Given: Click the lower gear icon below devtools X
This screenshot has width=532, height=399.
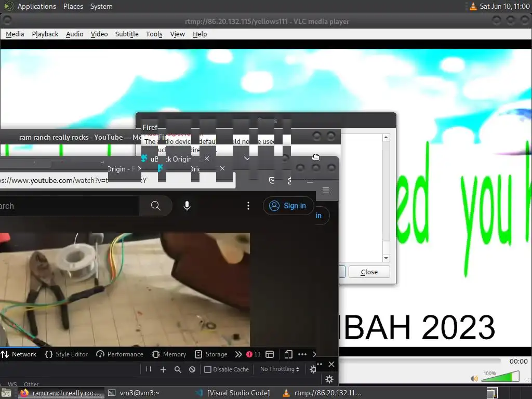Looking at the screenshot, I should coord(329,379).
